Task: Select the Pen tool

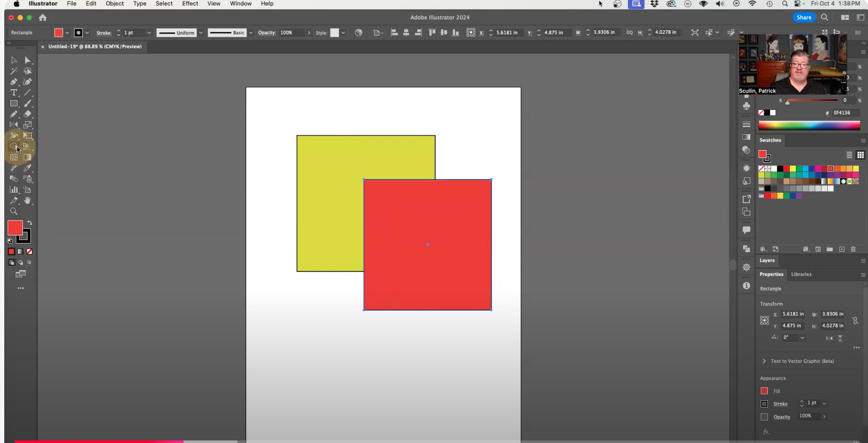Action: click(x=14, y=82)
